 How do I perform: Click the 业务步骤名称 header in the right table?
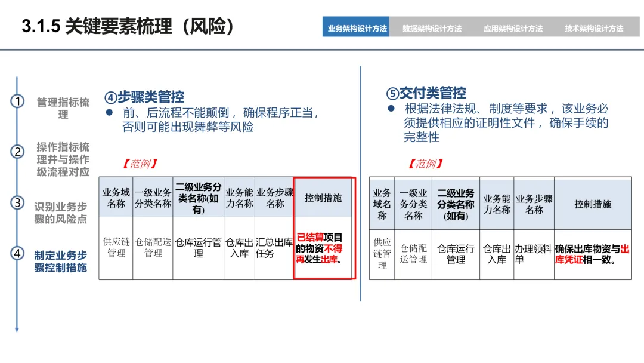point(534,204)
